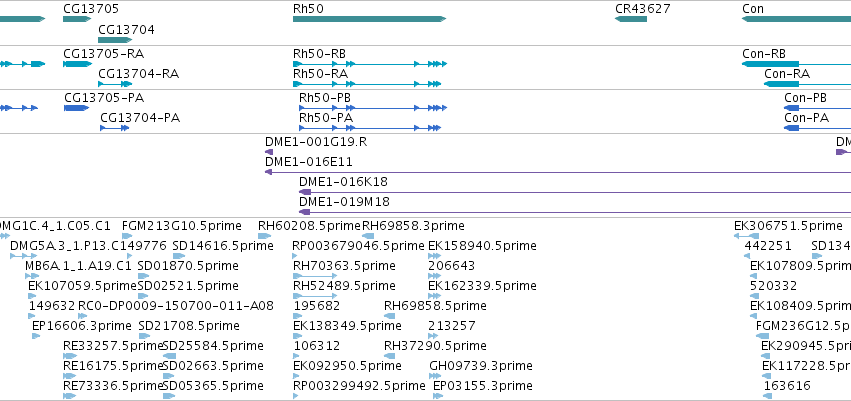Screen dimensions: 851x401
Task: Click the SD14616.5prime EST marker
Action: [x=179, y=256]
